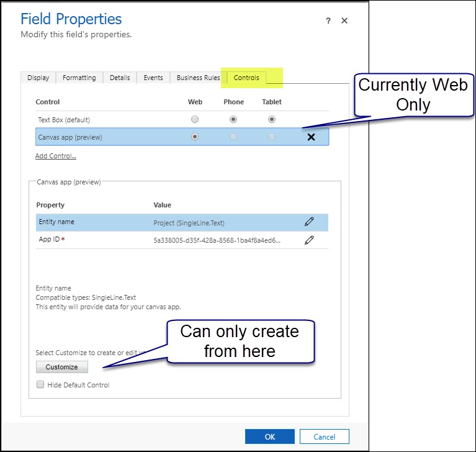Close the Field Properties dialog

point(344,21)
